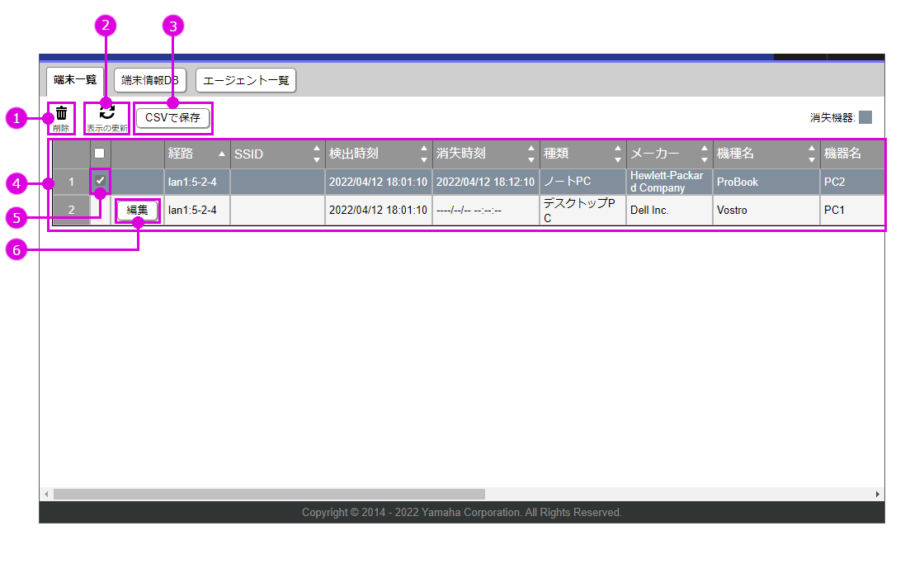Image resolution: width=924 pixels, height=578 pixels.
Task: Open the エージェント一覧 tab
Action: [x=246, y=80]
